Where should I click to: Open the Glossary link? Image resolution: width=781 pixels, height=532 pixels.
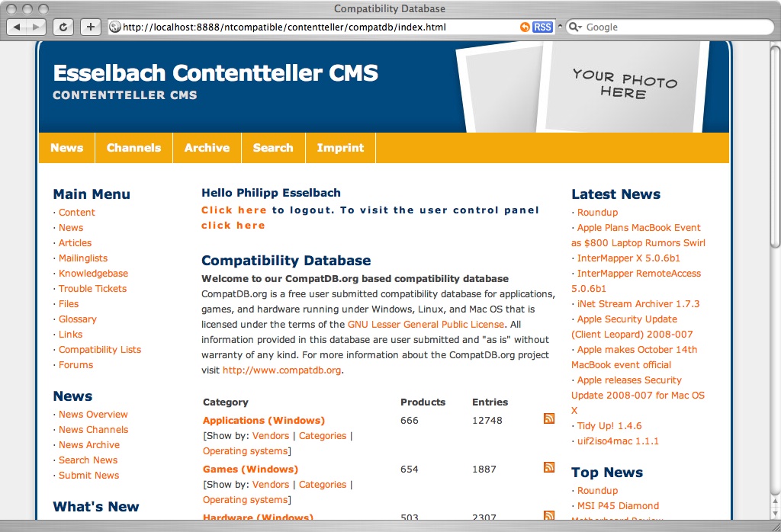point(78,319)
